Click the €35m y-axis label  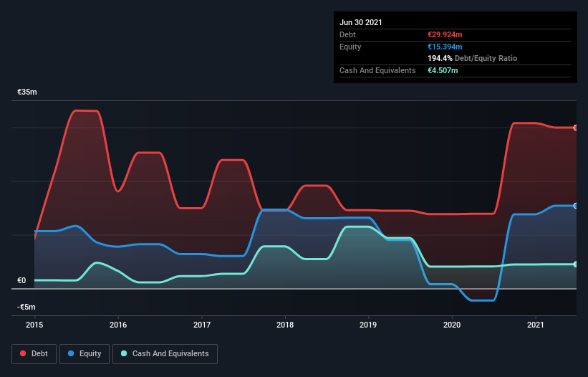coord(27,92)
